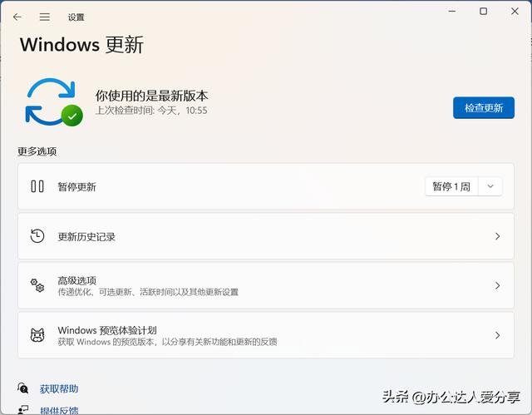Select the 更新历史记录 label

click(86, 236)
